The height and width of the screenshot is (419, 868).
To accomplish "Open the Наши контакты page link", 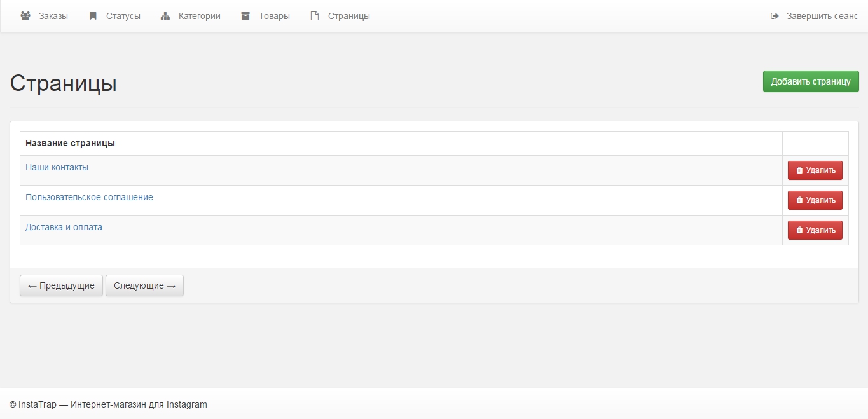I will (57, 167).
